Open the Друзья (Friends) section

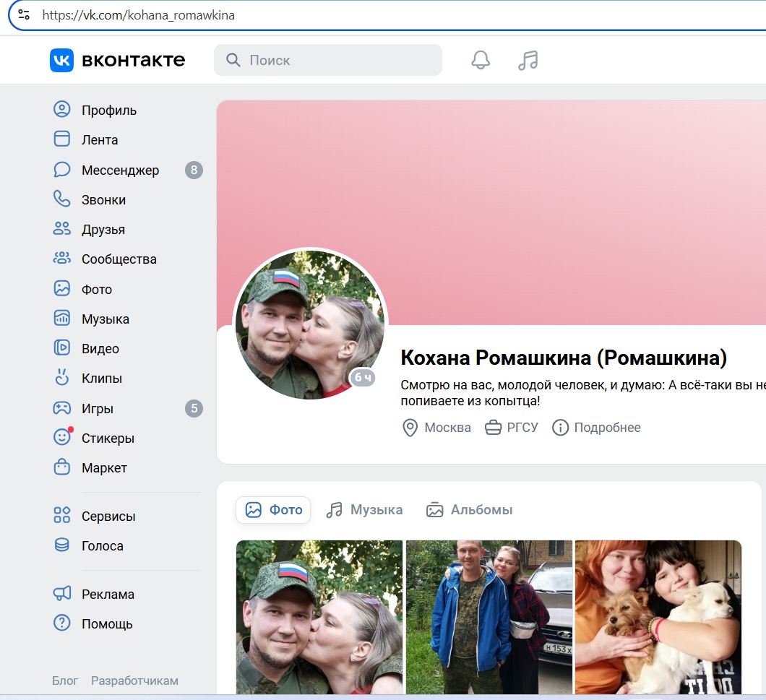pos(102,229)
